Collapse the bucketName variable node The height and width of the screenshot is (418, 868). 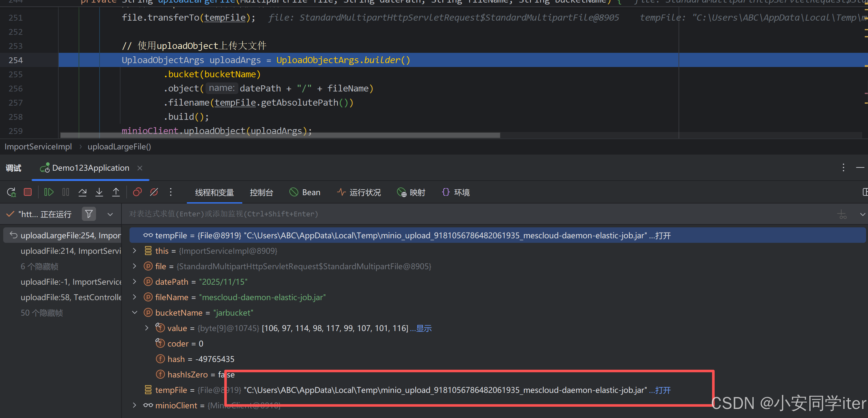(134, 313)
